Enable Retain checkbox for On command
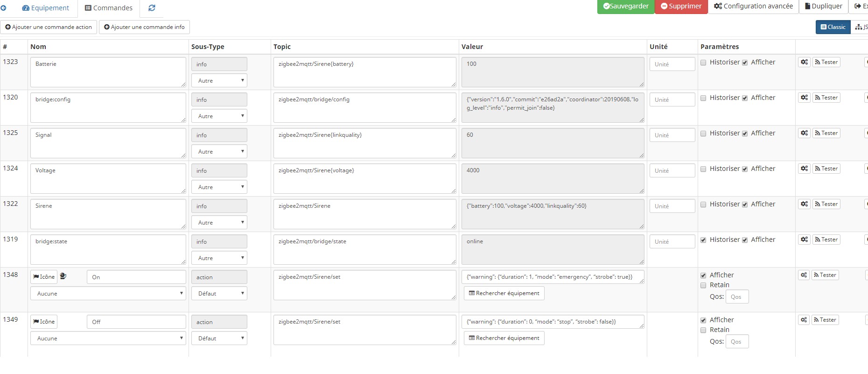The image size is (868, 374). pos(703,285)
